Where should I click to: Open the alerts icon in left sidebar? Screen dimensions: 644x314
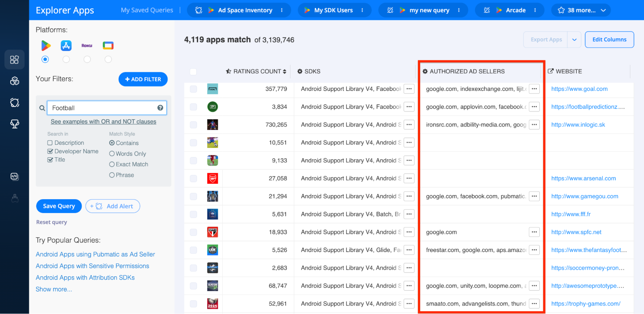[14, 103]
